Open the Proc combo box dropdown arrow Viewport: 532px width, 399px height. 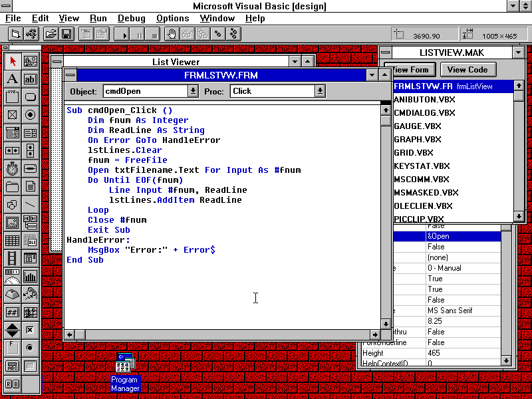[x=320, y=91]
